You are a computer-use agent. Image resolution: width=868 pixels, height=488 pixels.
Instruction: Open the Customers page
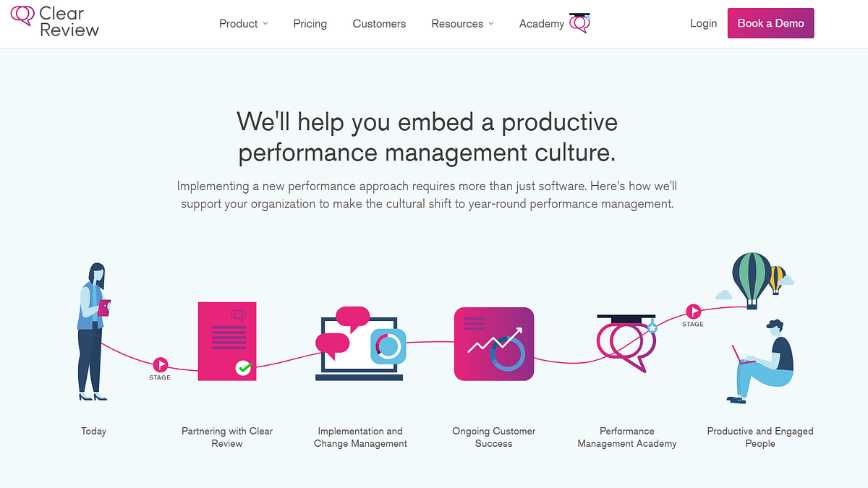(379, 24)
